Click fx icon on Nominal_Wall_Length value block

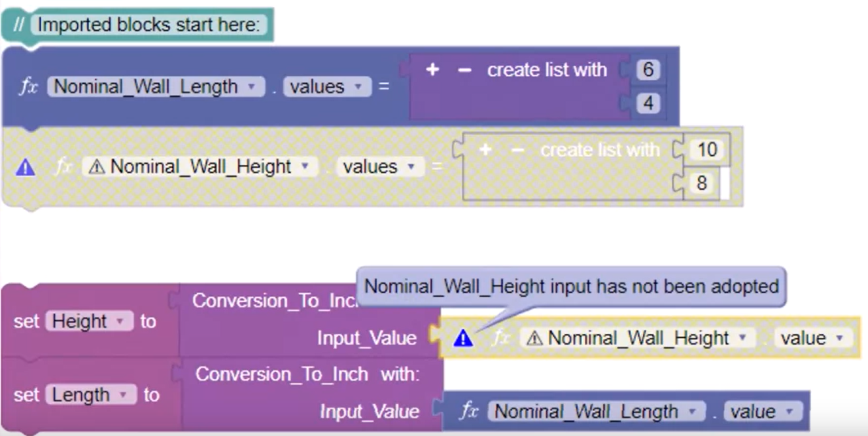click(469, 411)
